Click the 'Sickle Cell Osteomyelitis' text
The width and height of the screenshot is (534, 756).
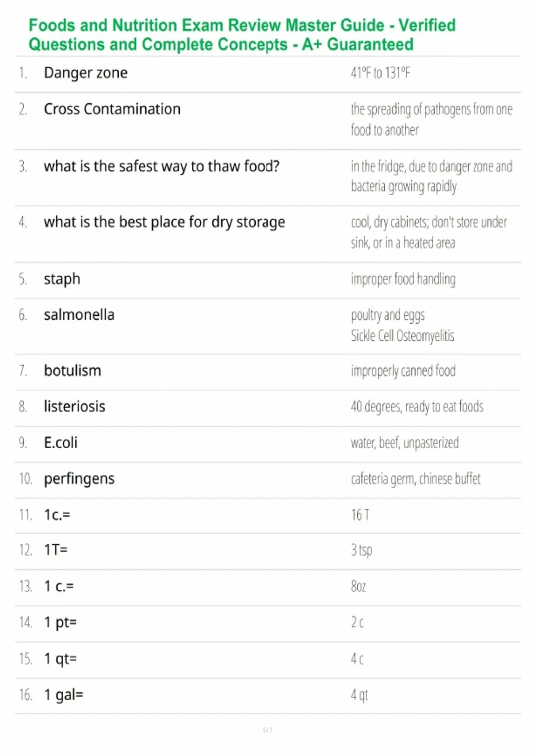(x=403, y=336)
